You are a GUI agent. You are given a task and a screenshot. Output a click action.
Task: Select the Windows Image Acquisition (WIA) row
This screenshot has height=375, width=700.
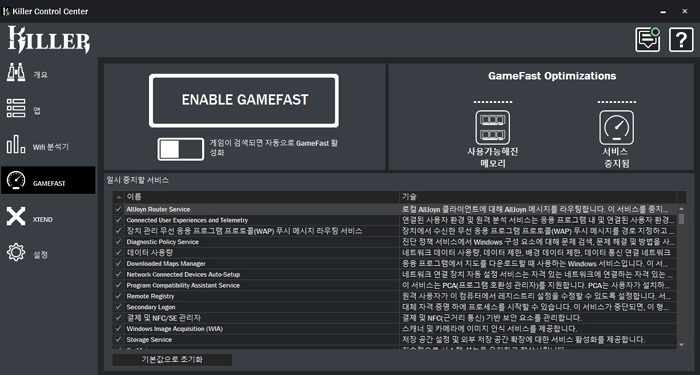[395, 329]
